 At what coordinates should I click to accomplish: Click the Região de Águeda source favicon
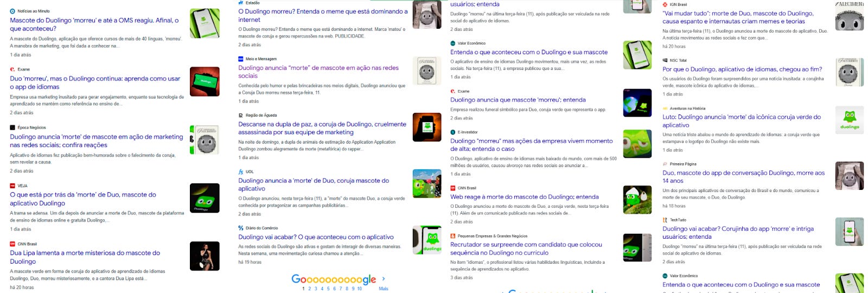point(241,115)
